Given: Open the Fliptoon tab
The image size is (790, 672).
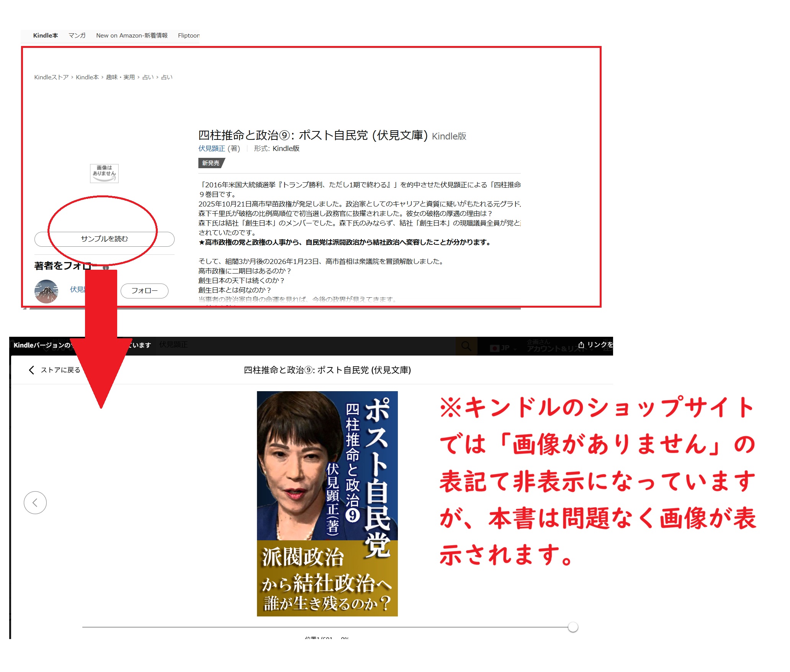Looking at the screenshot, I should (188, 36).
